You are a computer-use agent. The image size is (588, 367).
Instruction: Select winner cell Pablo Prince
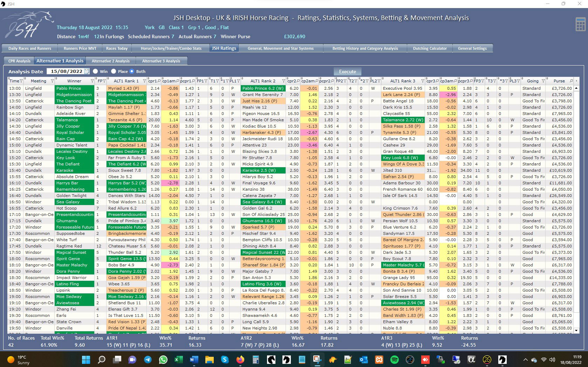tap(75, 88)
